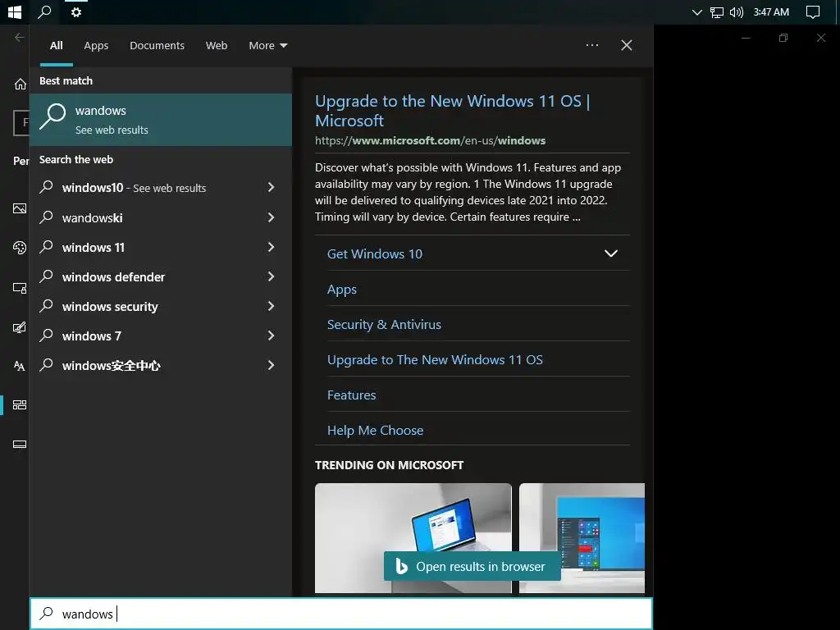Viewport: 840px width, 630px height.
Task: Click the magnifier icon in search box
Action: click(x=47, y=613)
